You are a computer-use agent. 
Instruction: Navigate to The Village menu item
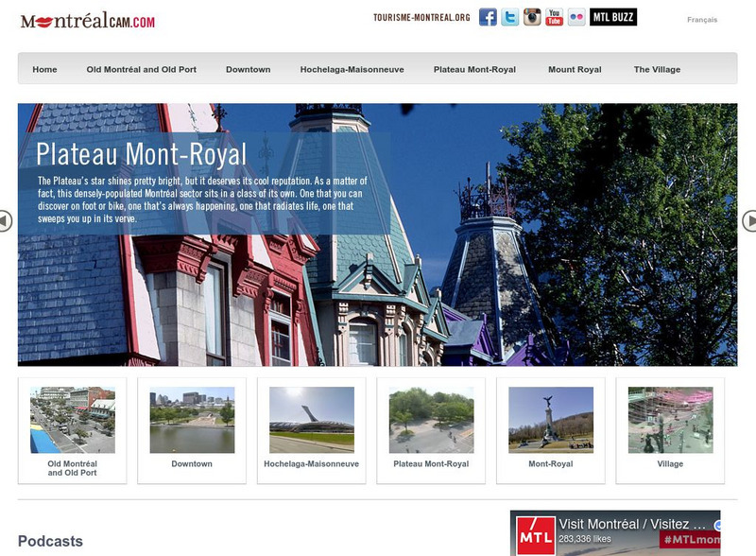[x=657, y=69]
